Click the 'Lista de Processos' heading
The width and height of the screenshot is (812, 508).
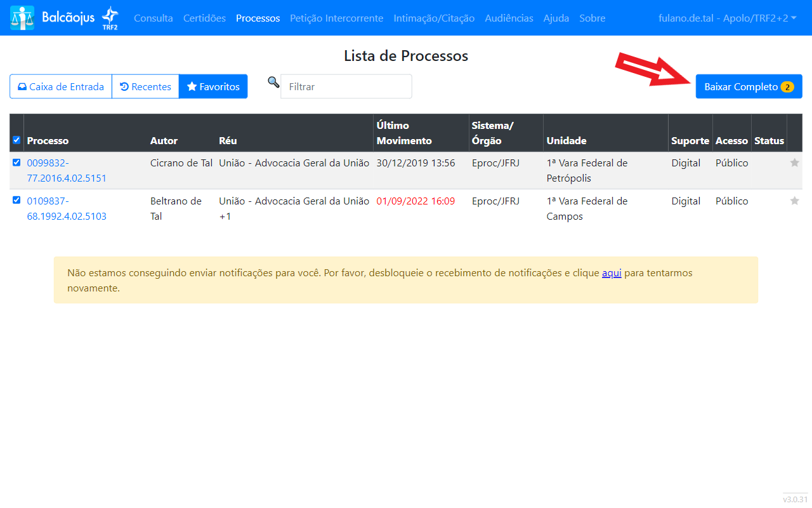(x=406, y=56)
